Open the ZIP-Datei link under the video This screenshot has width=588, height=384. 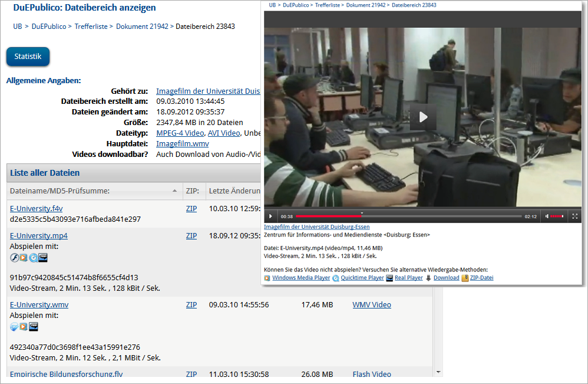[x=481, y=278]
